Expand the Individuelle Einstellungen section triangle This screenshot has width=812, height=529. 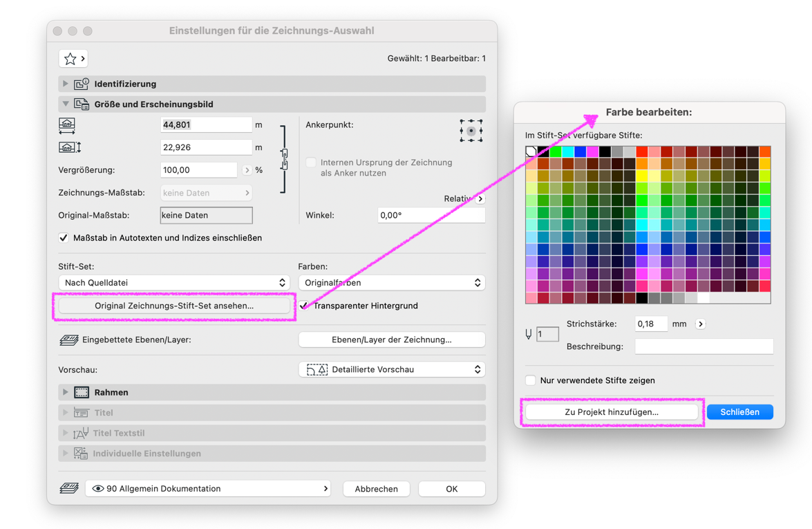pyautogui.click(x=65, y=454)
